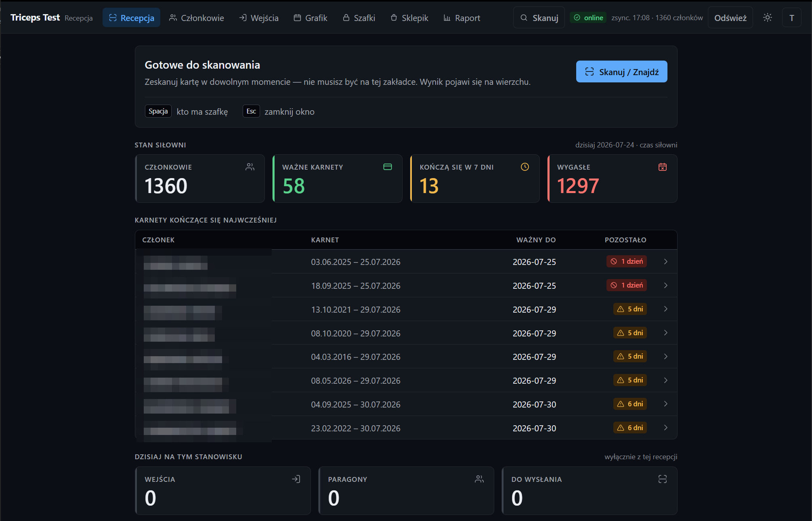Image resolution: width=812 pixels, height=521 pixels.
Task: Click the card icon in Ważne karnety tile
Action: click(387, 167)
